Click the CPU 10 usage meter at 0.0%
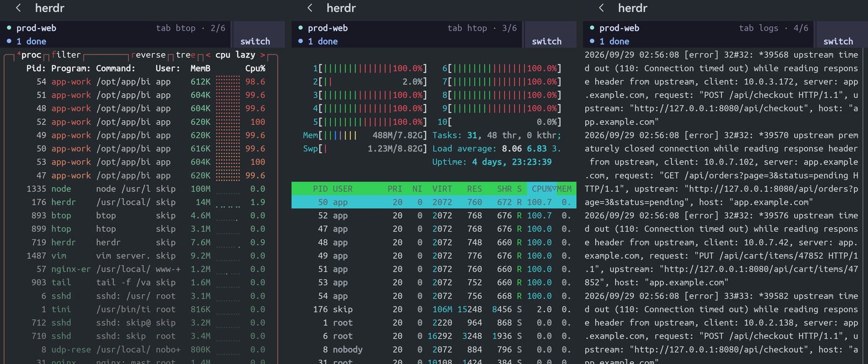868x364 pixels. (x=499, y=122)
